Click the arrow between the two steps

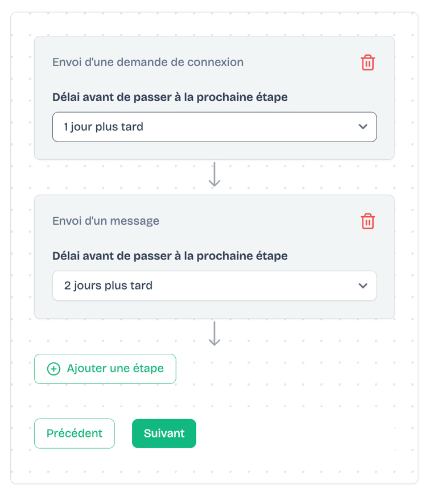(215, 173)
